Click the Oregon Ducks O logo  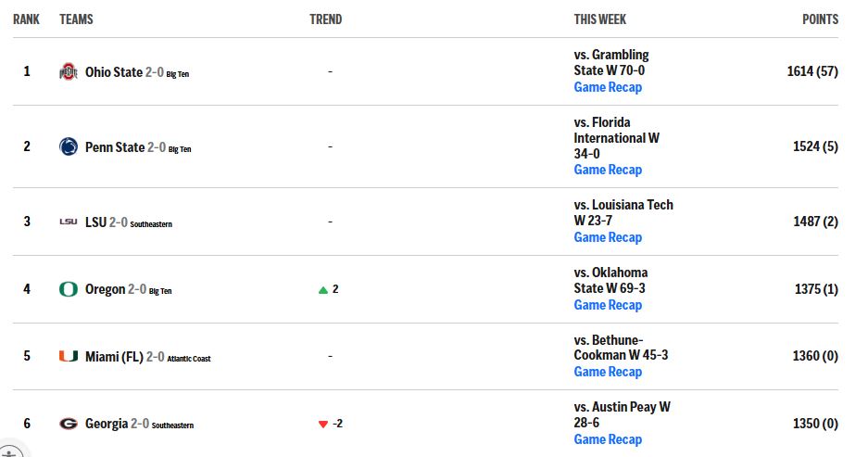[x=69, y=289]
